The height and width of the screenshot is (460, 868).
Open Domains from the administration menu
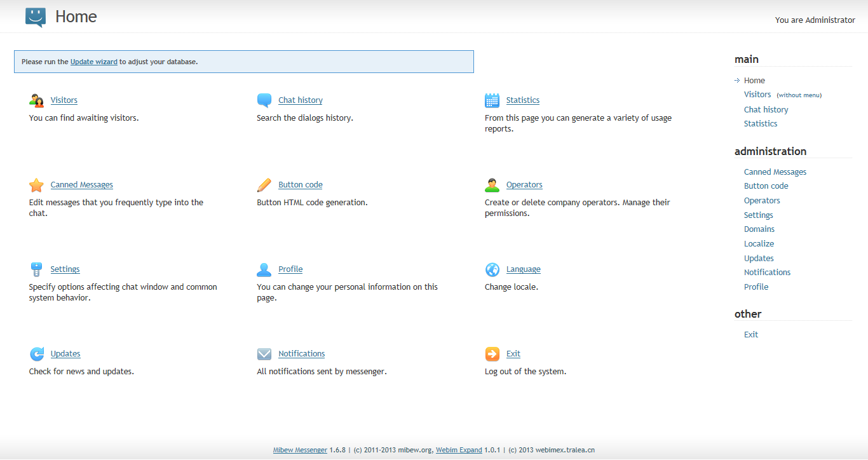(759, 229)
